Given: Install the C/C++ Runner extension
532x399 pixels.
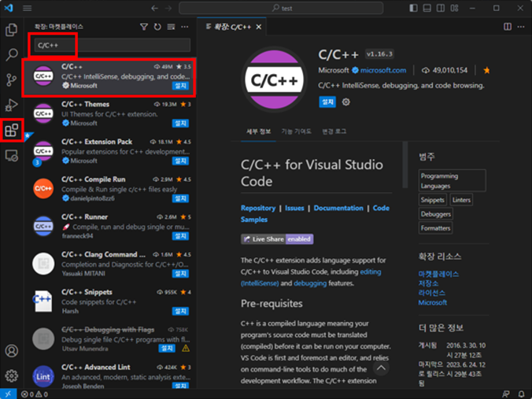Looking at the screenshot, I should 180,236.
